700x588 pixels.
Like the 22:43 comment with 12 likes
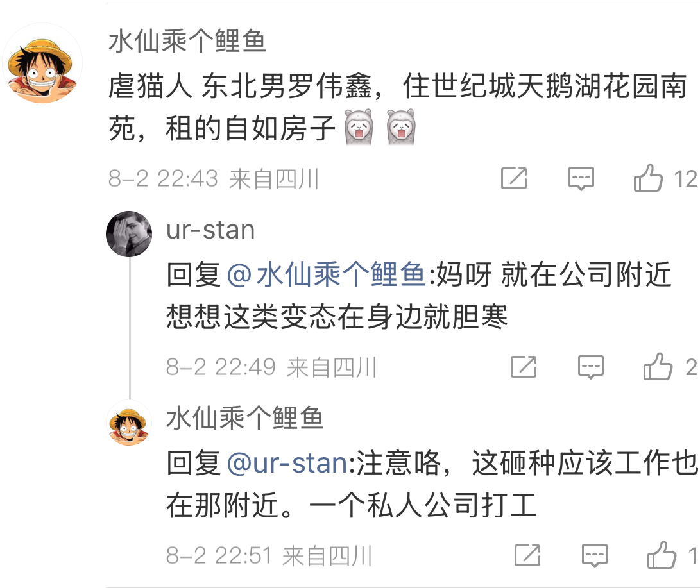click(x=648, y=179)
